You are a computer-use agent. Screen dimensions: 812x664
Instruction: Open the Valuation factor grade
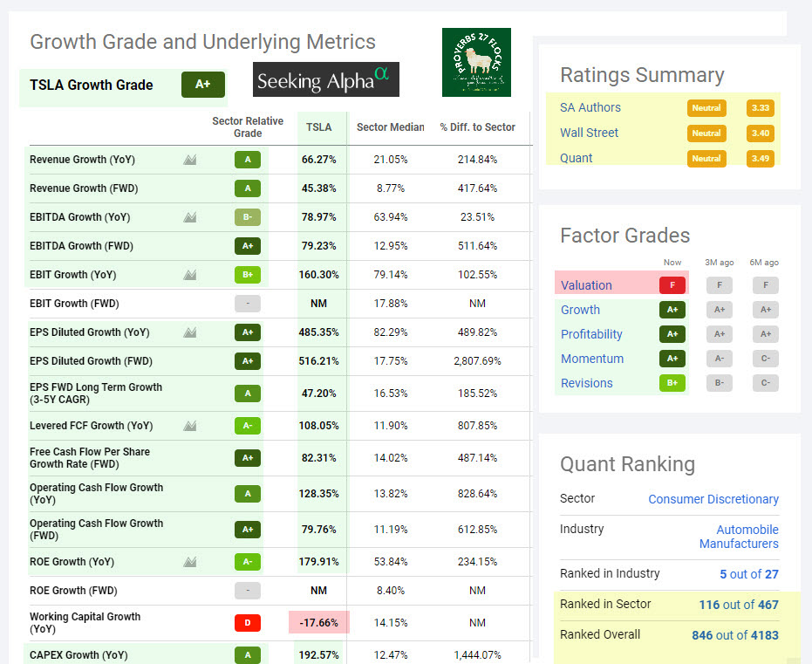(x=586, y=285)
